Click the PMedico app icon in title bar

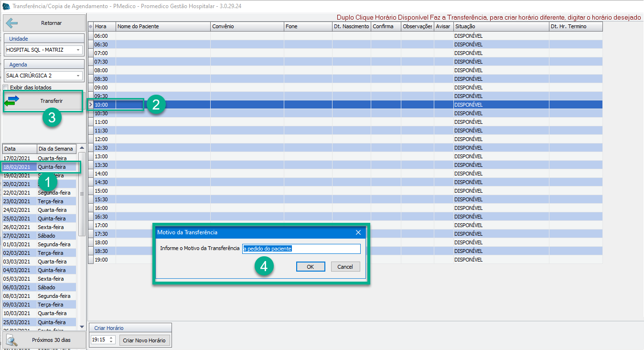(6, 6)
